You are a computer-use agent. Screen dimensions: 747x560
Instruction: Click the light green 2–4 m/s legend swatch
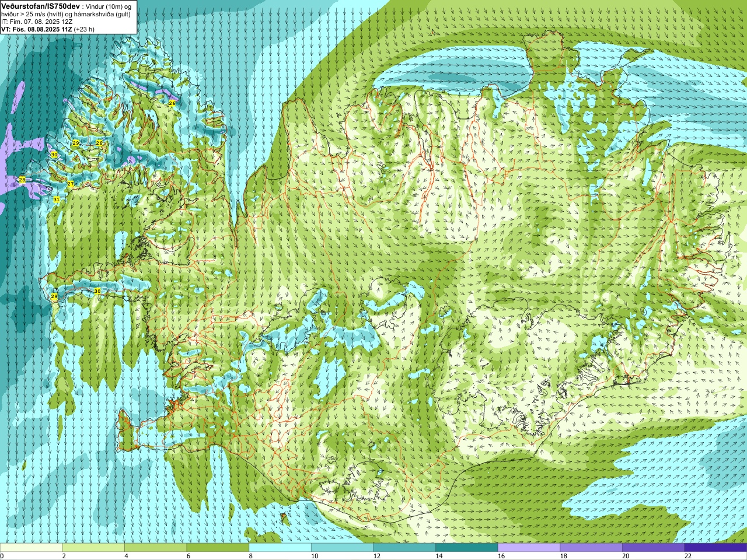click(93, 548)
